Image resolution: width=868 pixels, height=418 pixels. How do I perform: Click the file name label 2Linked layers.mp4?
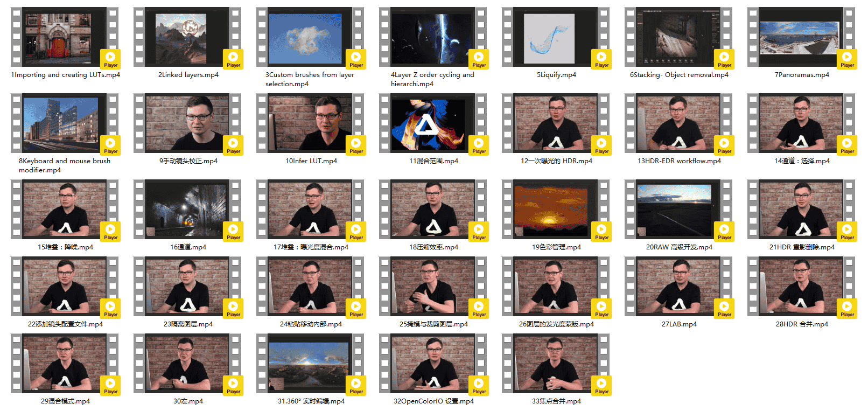(188, 75)
